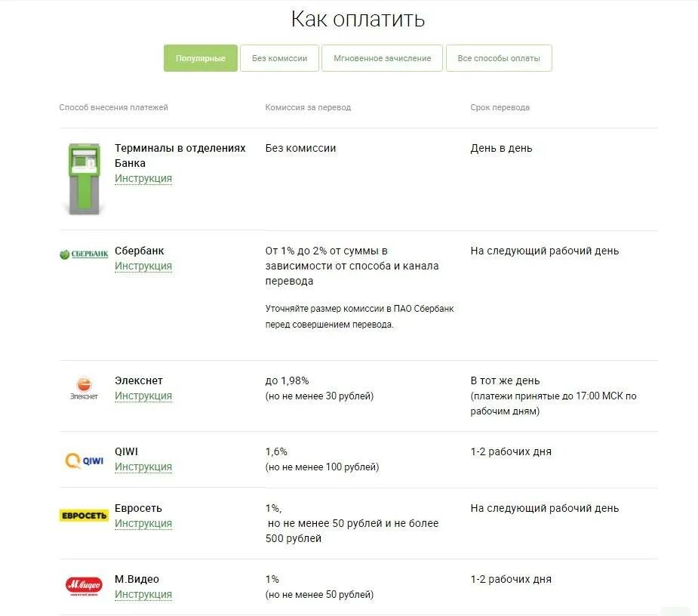Viewport: 698px width, 616px height.
Task: Click the Sberbank logo
Action: (x=84, y=254)
